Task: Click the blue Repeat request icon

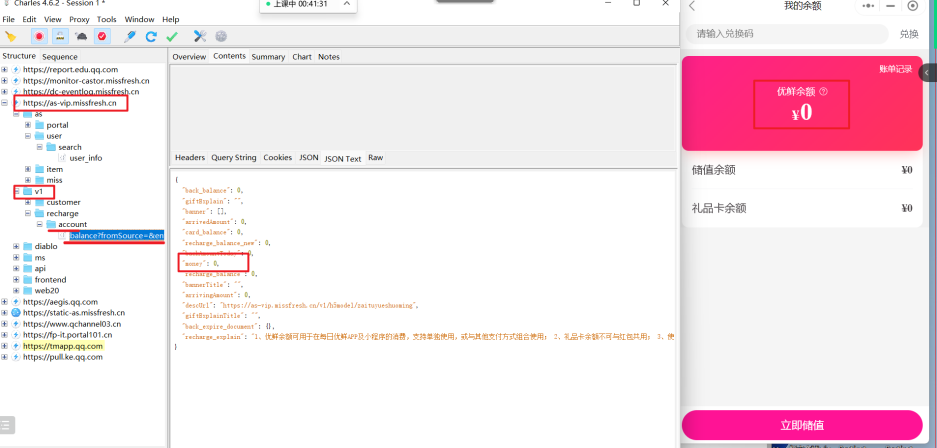Action: pos(151,36)
